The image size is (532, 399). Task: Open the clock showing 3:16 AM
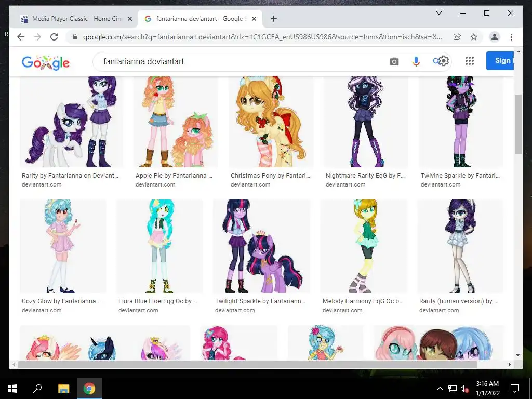coord(487,389)
